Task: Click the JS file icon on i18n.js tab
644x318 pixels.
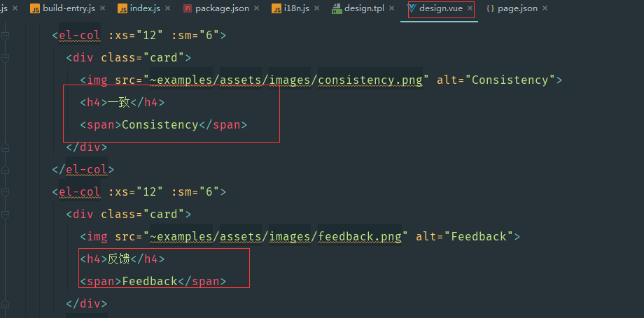Action: click(276, 8)
